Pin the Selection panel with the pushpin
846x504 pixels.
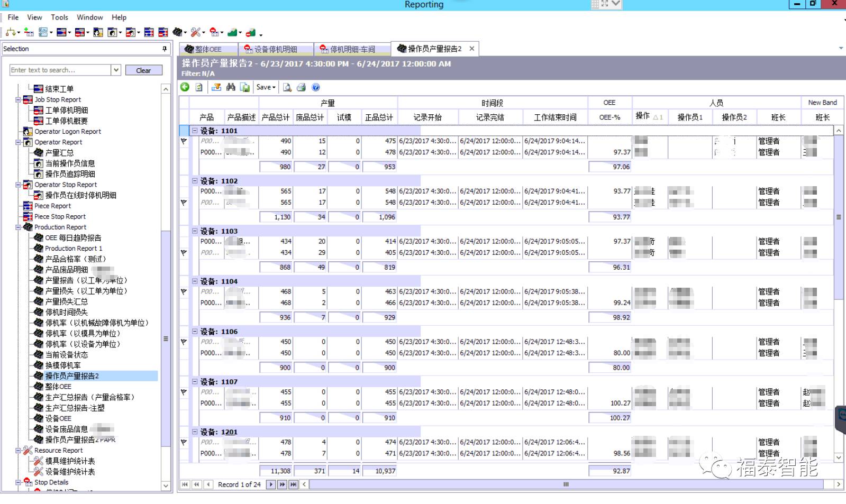165,49
